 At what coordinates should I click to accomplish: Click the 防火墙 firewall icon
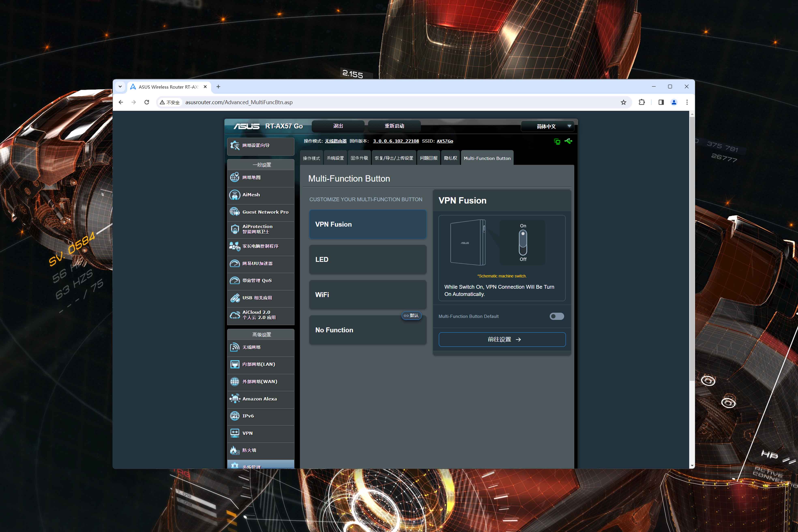(x=234, y=450)
